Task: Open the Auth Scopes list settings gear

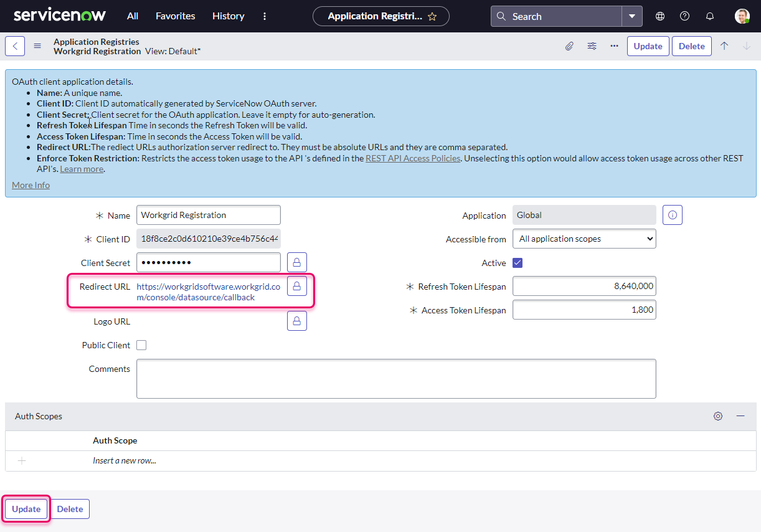Action: coord(718,416)
